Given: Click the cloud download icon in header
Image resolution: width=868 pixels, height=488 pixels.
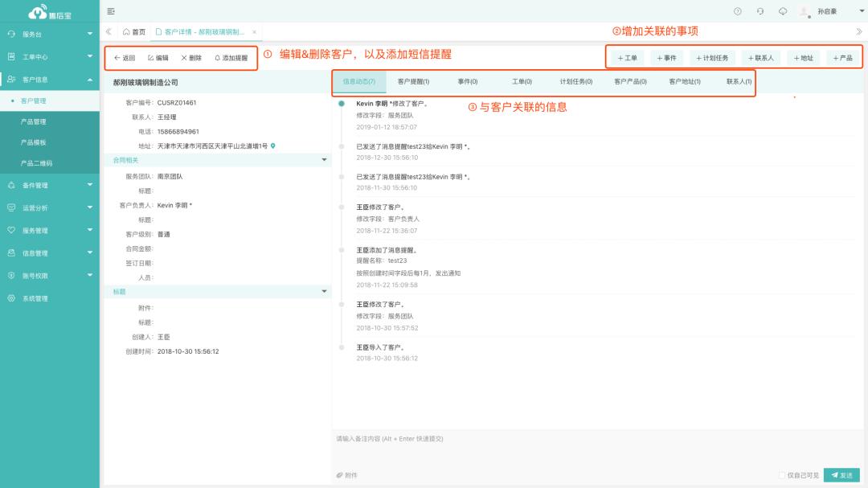Looking at the screenshot, I should click(x=783, y=10).
